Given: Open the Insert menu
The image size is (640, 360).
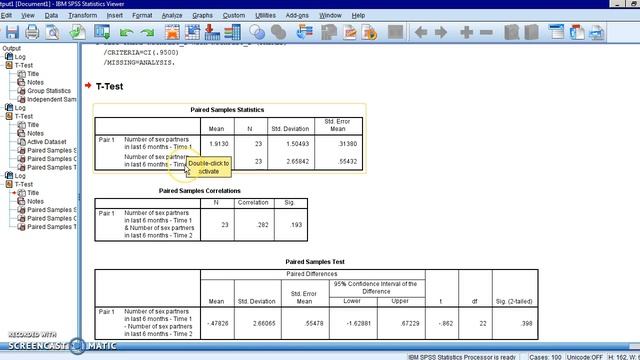Looking at the screenshot, I should coord(115,16).
